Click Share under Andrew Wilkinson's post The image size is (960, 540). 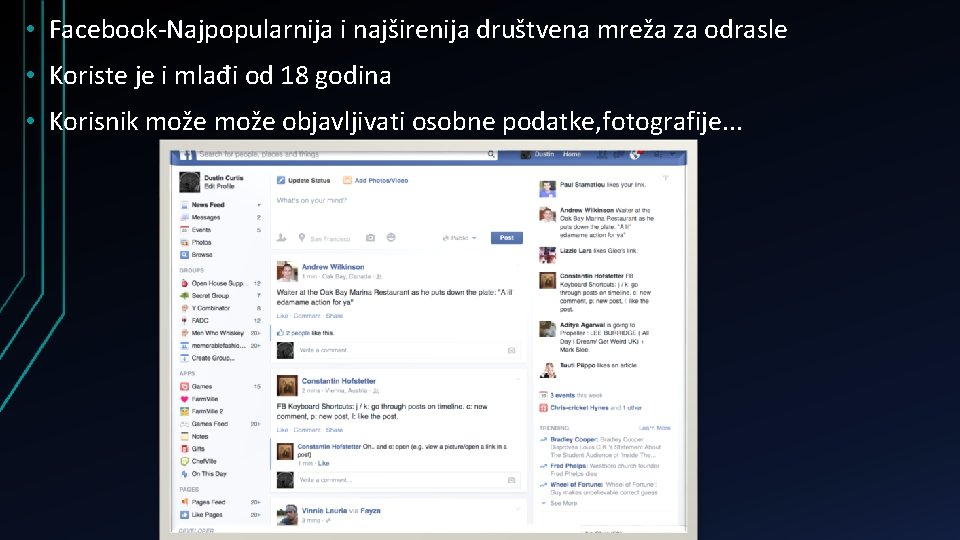pyautogui.click(x=334, y=316)
